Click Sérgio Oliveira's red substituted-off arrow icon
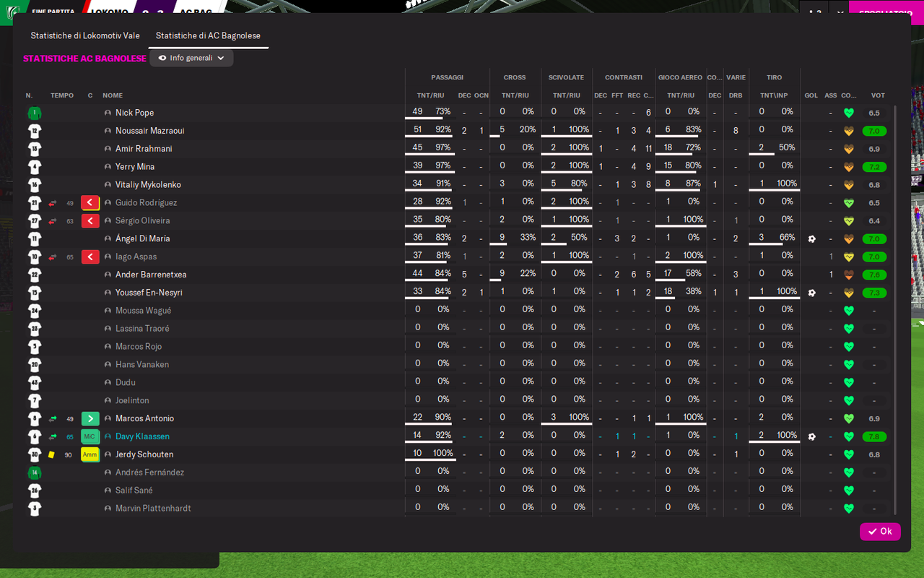Viewport: 924px width, 578px height. pyautogui.click(x=53, y=221)
